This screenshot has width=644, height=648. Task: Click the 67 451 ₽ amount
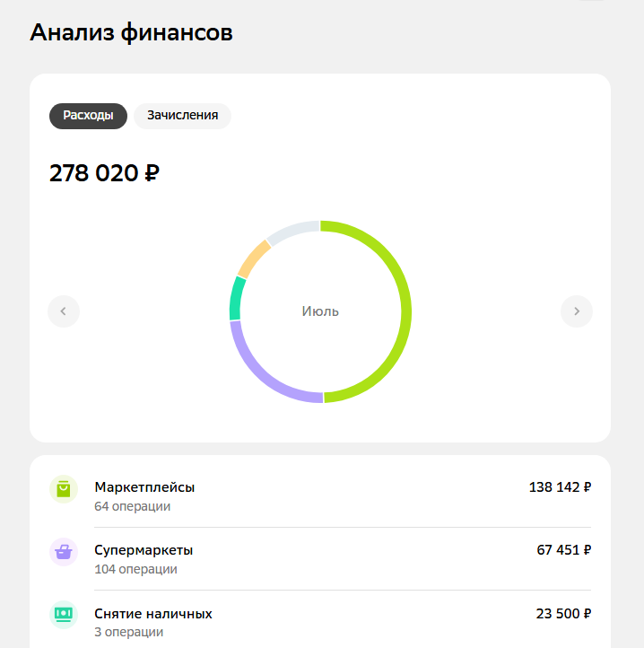pyautogui.click(x=564, y=550)
